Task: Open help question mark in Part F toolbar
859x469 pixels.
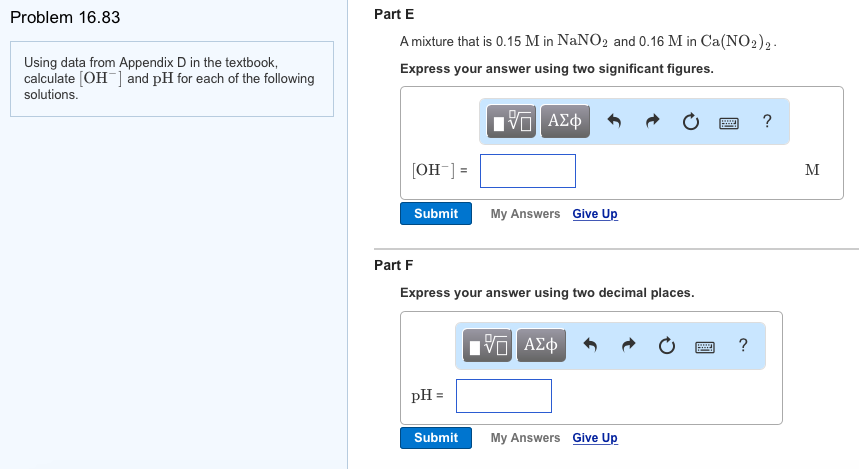Action: (x=743, y=345)
